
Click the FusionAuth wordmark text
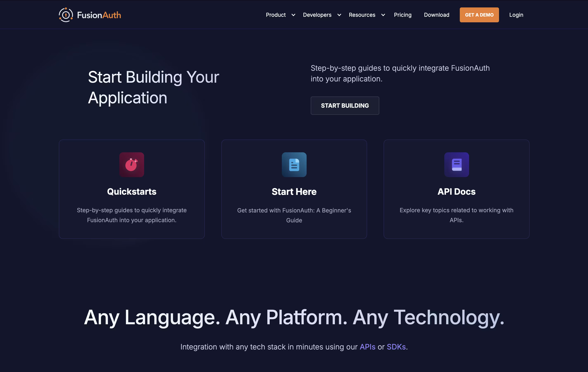pyautogui.click(x=99, y=15)
